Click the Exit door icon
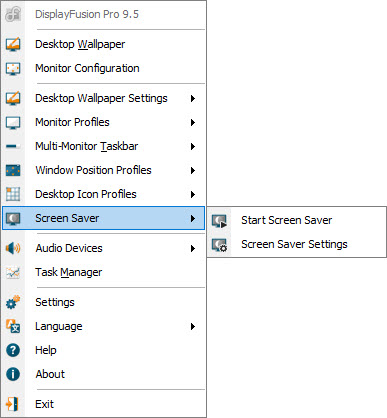This screenshot has width=387, height=418. pos(12,404)
